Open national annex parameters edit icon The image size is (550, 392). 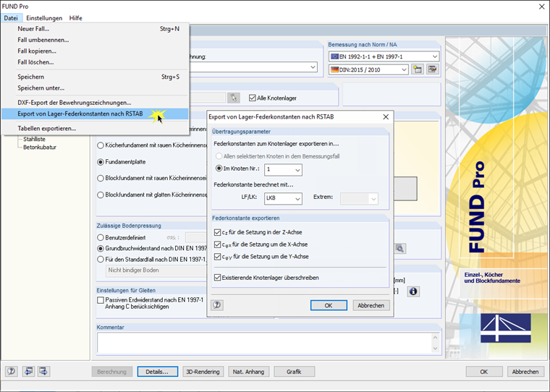click(433, 69)
